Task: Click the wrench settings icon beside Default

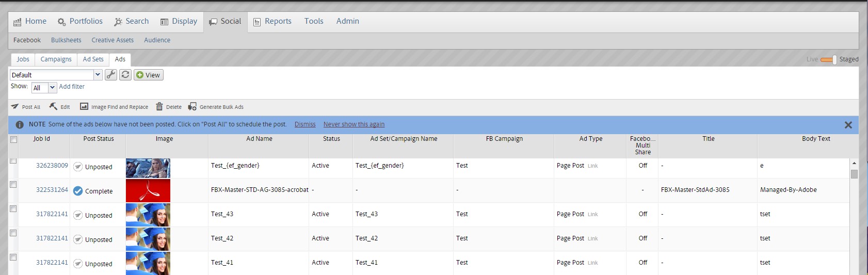Action: pyautogui.click(x=110, y=75)
